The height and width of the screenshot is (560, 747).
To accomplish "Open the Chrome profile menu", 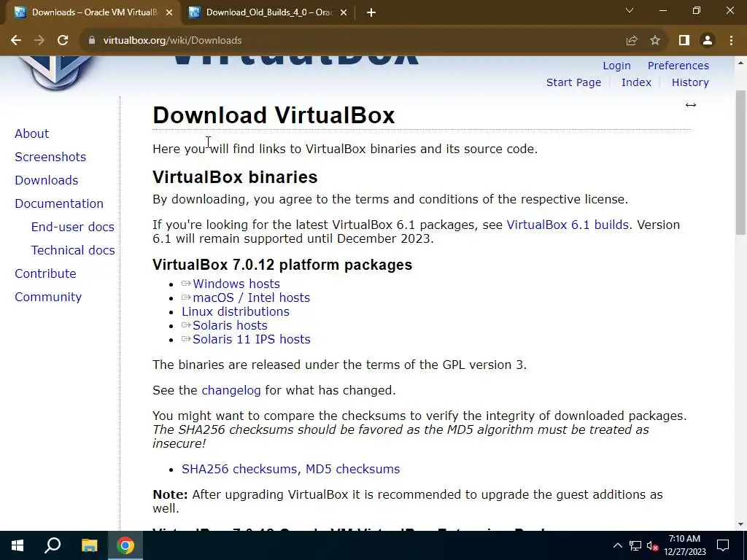I will coord(708,41).
